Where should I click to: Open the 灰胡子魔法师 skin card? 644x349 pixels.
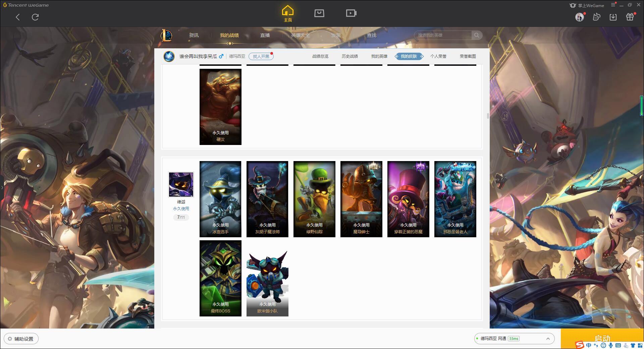pos(267,199)
